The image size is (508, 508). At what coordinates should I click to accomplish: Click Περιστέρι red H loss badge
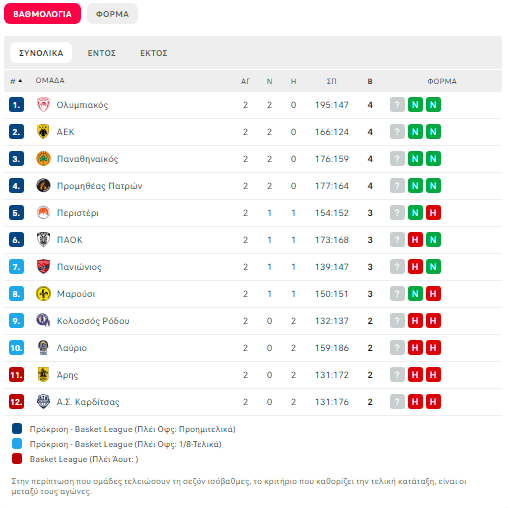433,213
